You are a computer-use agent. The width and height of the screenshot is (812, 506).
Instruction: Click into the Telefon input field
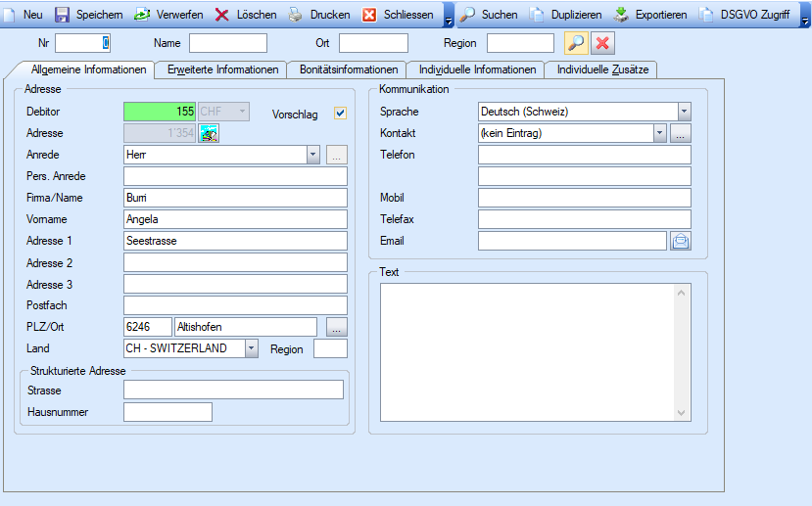(x=584, y=155)
